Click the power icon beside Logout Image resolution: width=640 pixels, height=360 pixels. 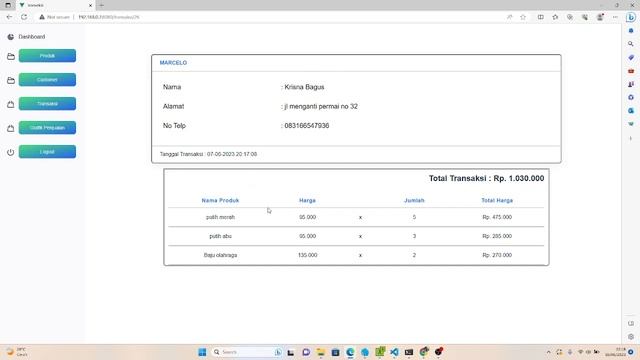11,152
